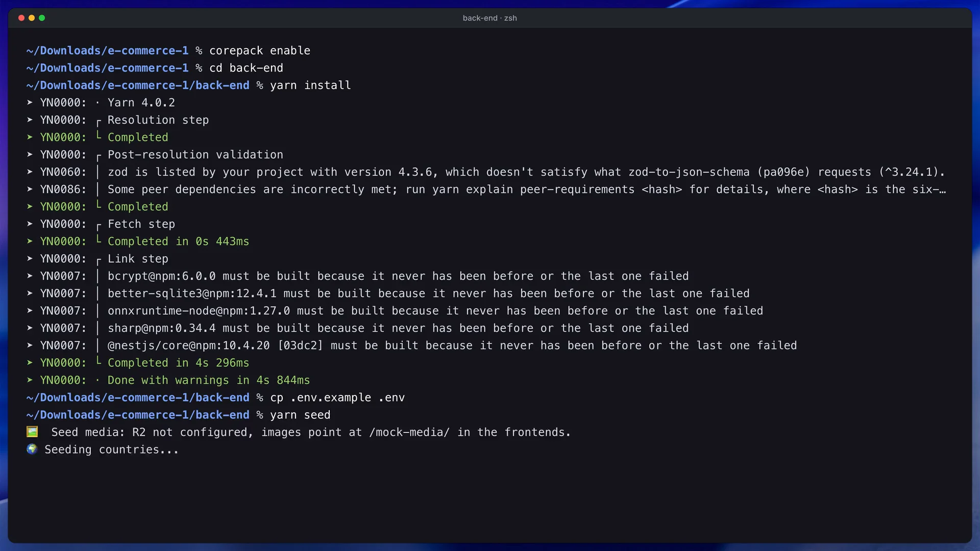Click 'Completed in 4s 296ms' text
980x551 pixels.
pos(178,363)
